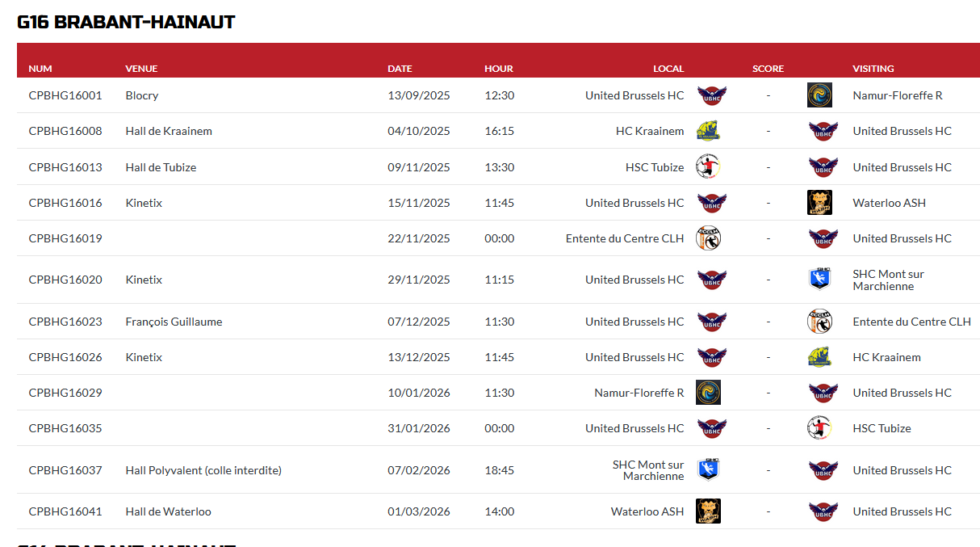This screenshot has height=547, width=980.
Task: Click Waterloo ASH logo in CPBHG16041 row
Action: 708,511
